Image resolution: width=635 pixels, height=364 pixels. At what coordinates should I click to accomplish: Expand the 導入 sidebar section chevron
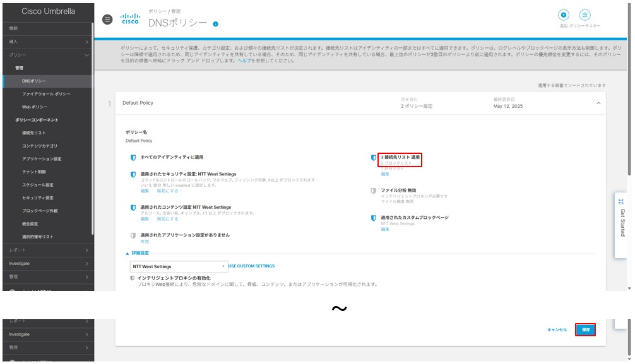(86, 42)
